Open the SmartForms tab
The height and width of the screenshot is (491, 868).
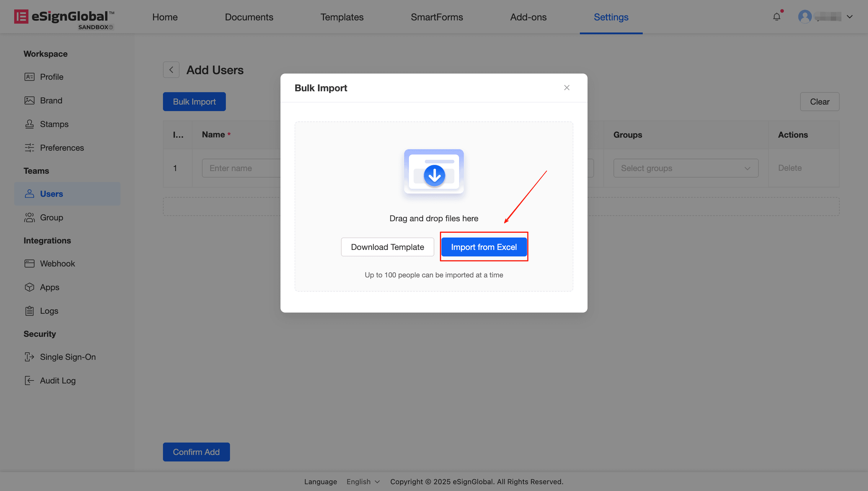[437, 17]
